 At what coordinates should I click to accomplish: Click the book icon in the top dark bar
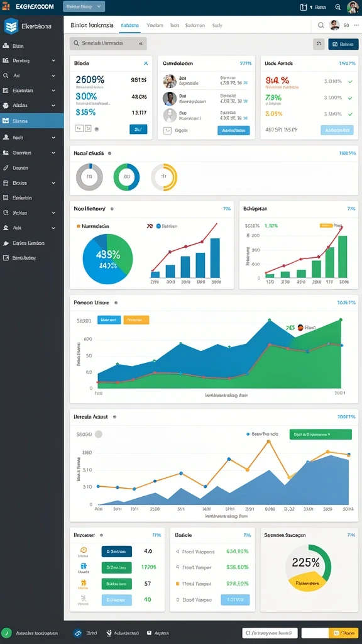304,7
